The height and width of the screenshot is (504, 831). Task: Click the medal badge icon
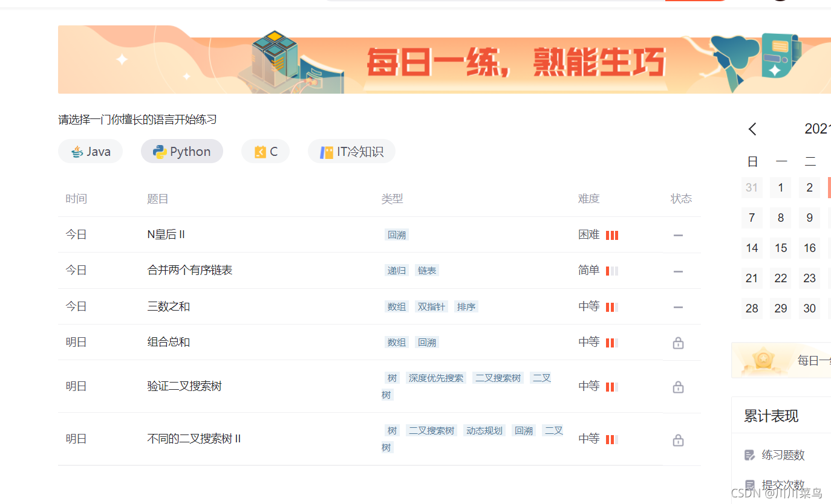764,360
